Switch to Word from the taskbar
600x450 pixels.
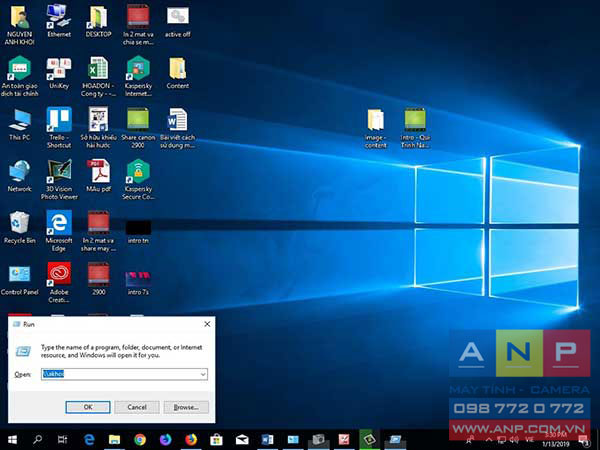coord(267,440)
